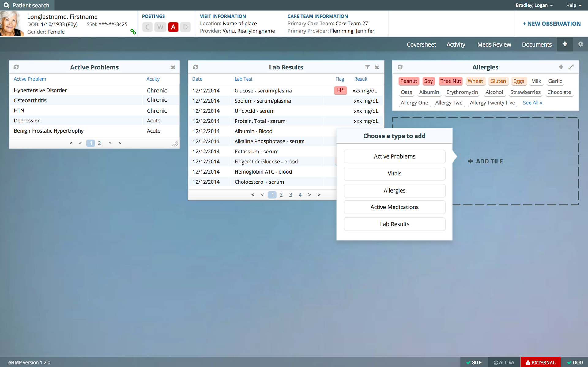Refresh the Active Problems tile
Screen dimensions: 588x367
click(x=16, y=67)
